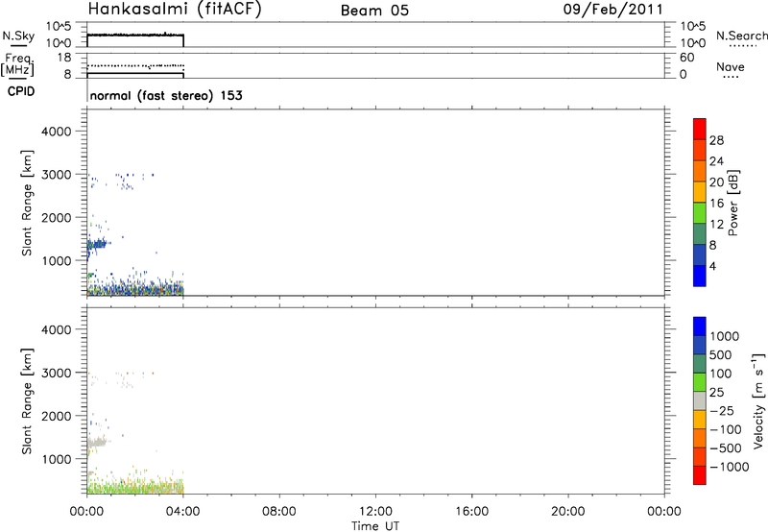Click the red bottom segment of Velocity colorbar
Screen dimensions: 768x532
coord(700,475)
